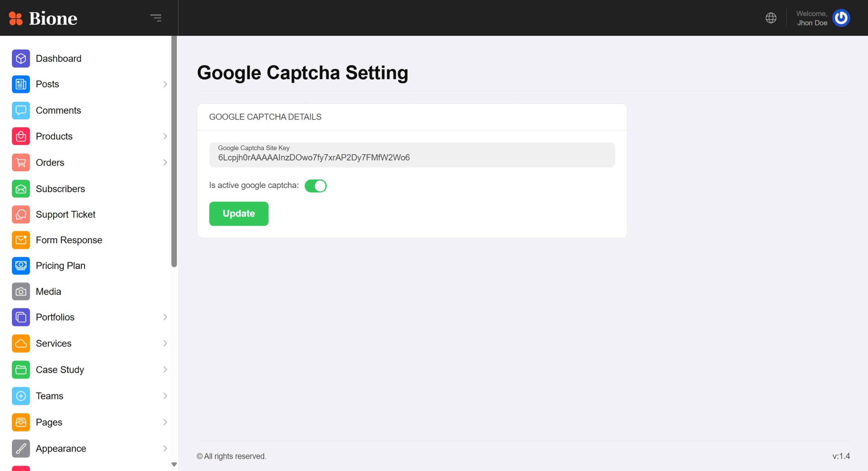Click the Appearance brush icon
The width and height of the screenshot is (868, 471).
point(21,449)
